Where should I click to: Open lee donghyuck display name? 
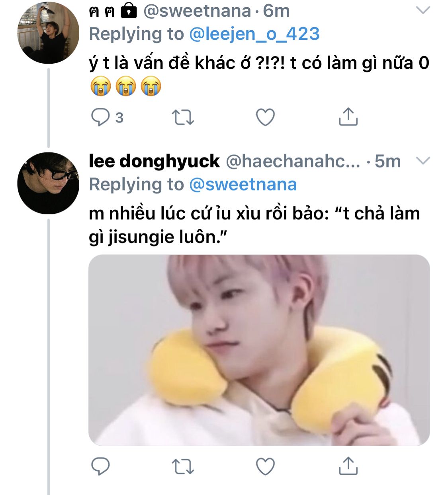click(x=154, y=161)
